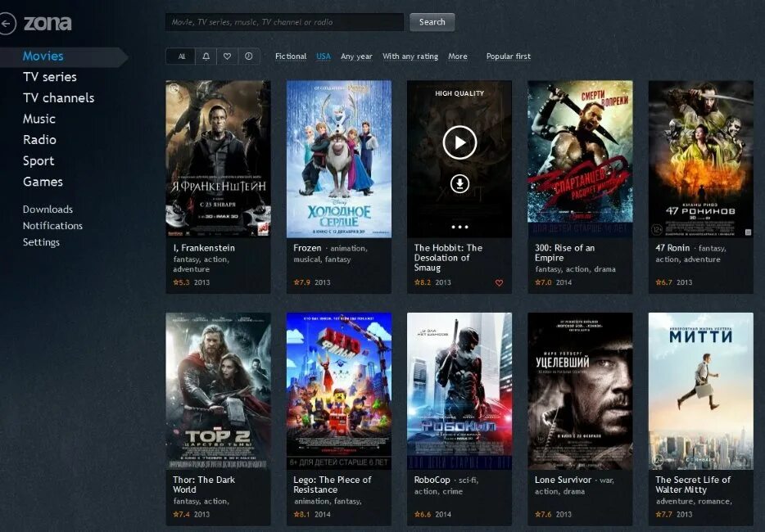Click the I, Frankenstein title text
The height and width of the screenshot is (532, 765).
click(x=204, y=248)
